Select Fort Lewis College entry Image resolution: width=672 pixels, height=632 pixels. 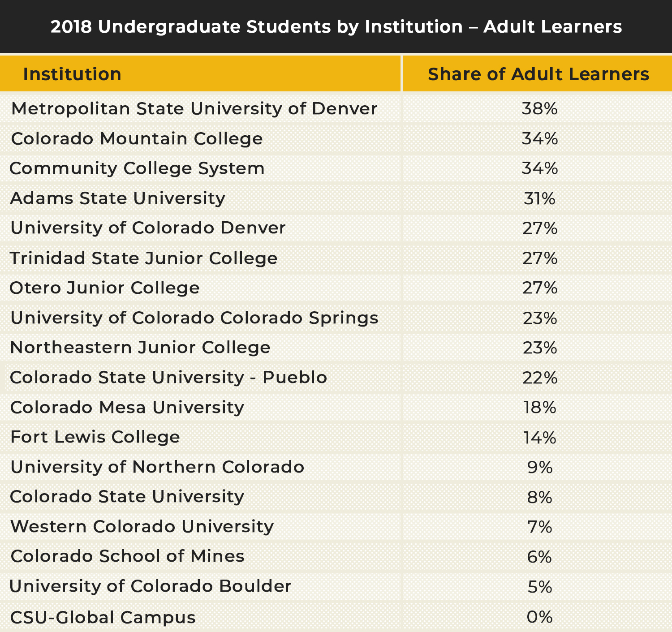[x=95, y=437]
